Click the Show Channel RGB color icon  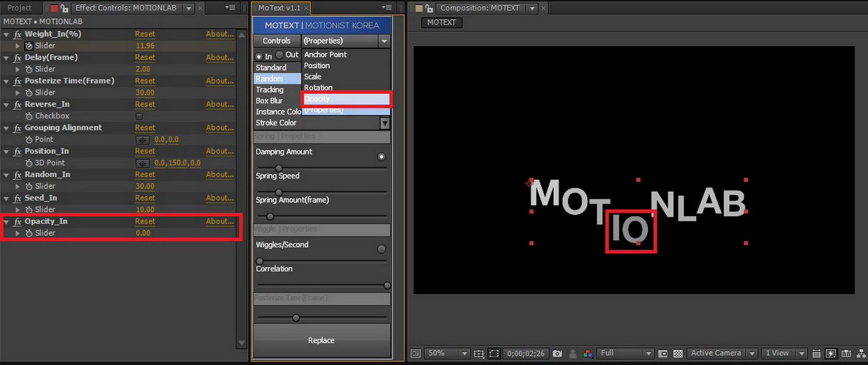tap(587, 353)
